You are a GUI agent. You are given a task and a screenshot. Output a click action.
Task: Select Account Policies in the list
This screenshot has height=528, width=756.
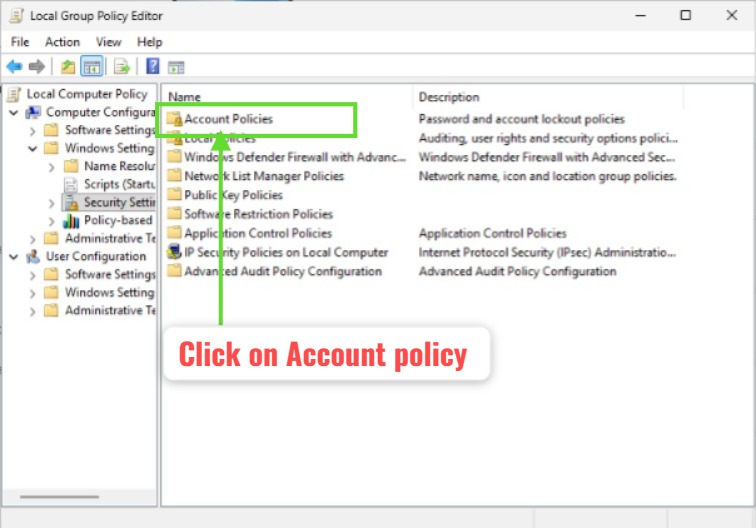228,119
